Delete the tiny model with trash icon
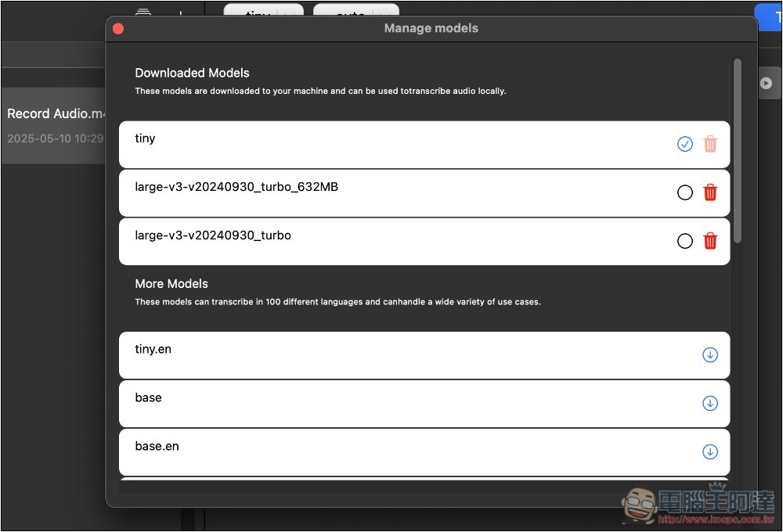Viewport: 783px width, 532px height. click(x=710, y=144)
